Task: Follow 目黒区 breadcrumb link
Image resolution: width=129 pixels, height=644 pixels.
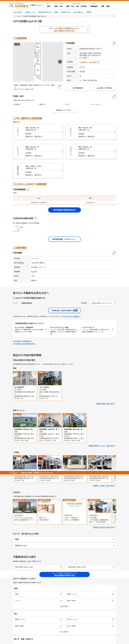Action: [56, 12]
